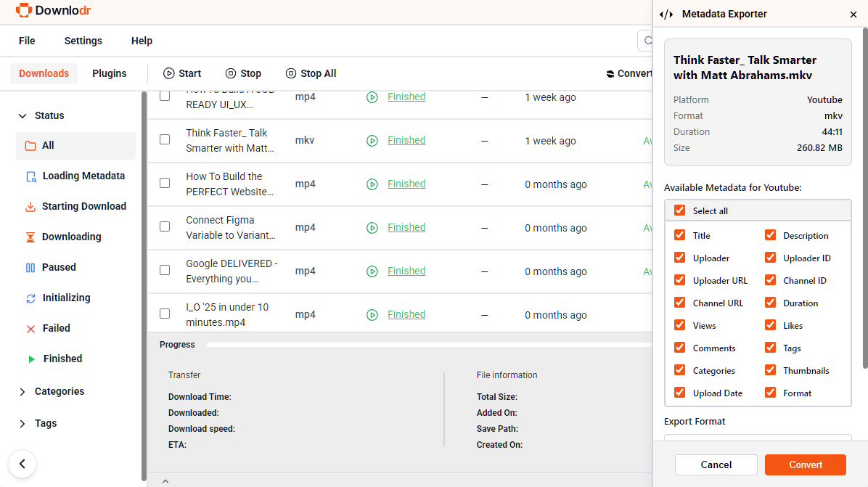The height and width of the screenshot is (487, 868).
Task: Click the Start play icon in toolbar
Action: 169,73
